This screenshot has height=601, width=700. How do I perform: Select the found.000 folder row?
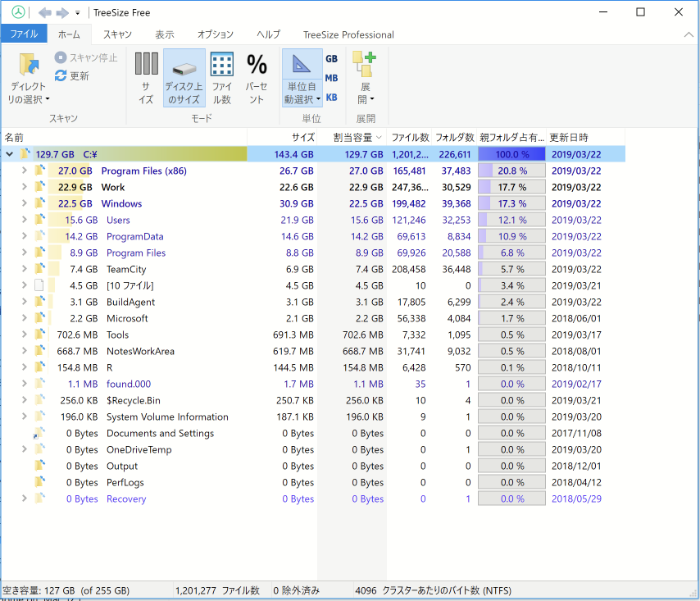pyautogui.click(x=312, y=384)
